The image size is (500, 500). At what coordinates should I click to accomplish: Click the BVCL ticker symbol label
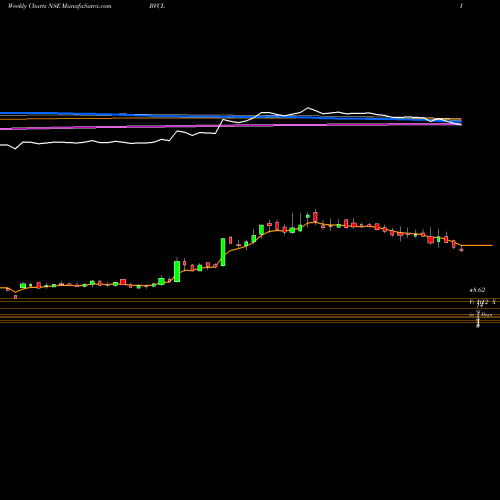pos(157,6)
